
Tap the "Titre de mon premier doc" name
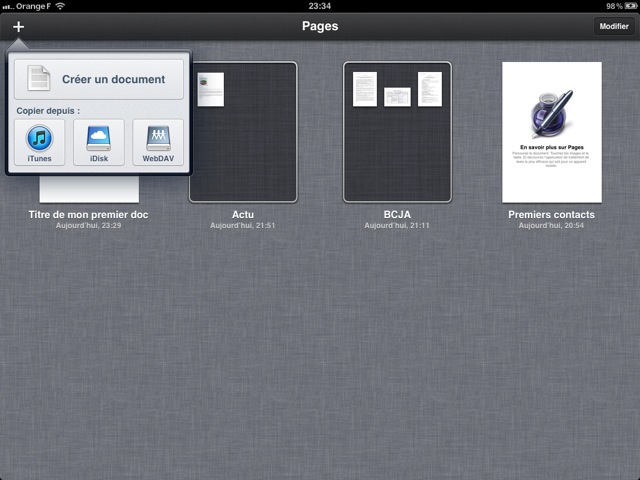[89, 214]
